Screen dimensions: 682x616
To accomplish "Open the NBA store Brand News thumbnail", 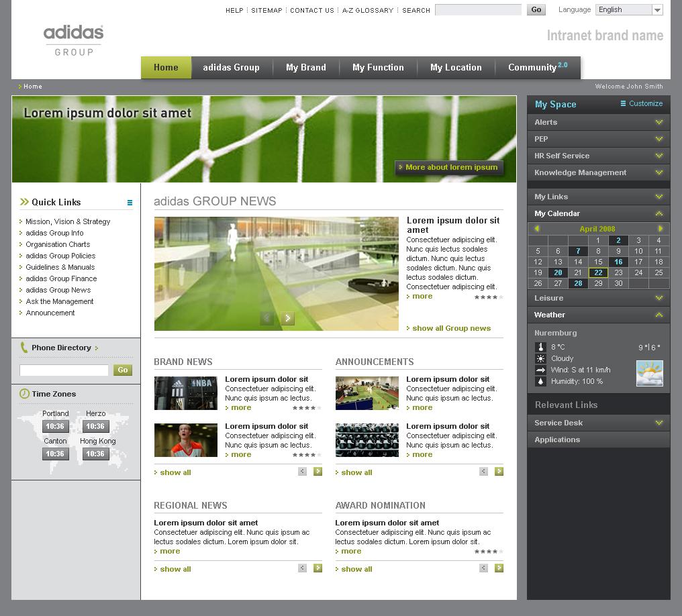I will (186, 393).
